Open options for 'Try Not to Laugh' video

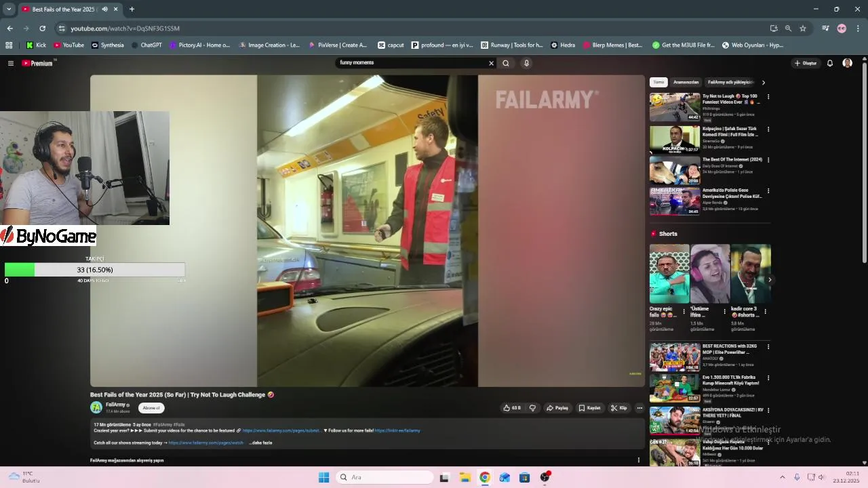(768, 97)
